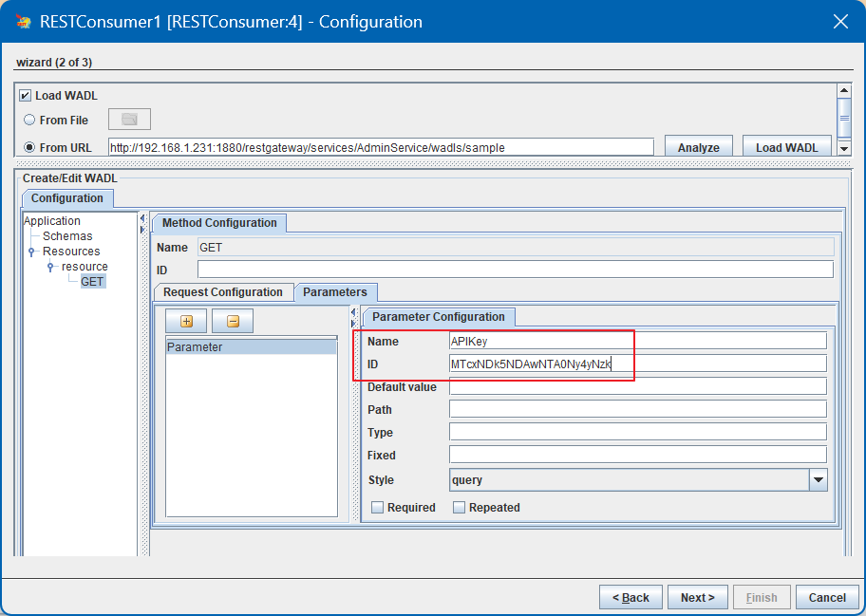
Task: Click the remove parameter minus icon
Action: [x=233, y=322]
